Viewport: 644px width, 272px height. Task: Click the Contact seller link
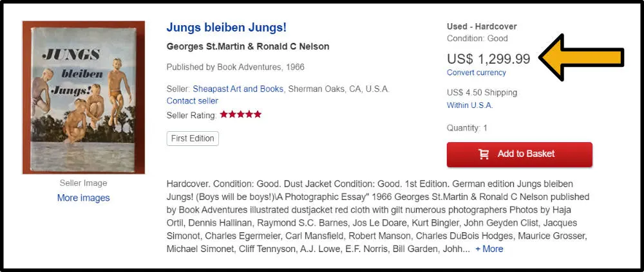click(192, 101)
